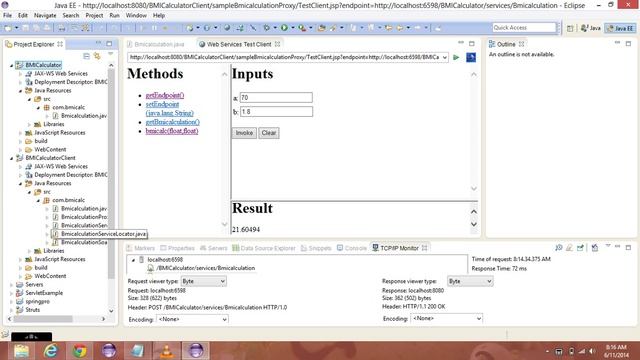
Task: Click Collapse All icon in Project Explorer
Action: [87, 56]
